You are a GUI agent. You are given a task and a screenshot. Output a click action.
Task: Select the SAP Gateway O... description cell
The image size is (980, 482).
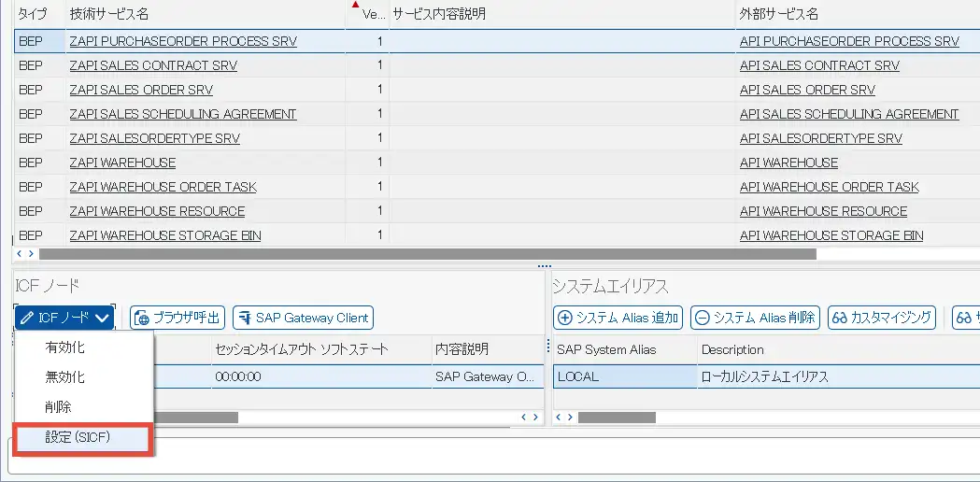click(488, 377)
